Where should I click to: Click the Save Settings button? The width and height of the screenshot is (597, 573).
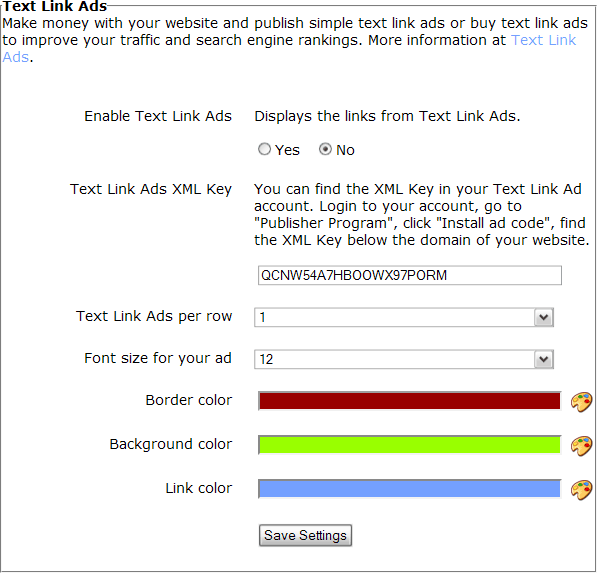click(305, 536)
